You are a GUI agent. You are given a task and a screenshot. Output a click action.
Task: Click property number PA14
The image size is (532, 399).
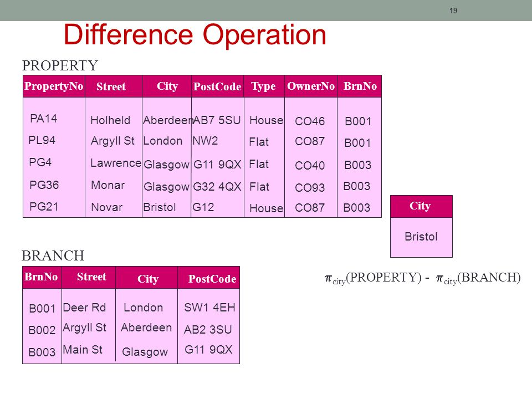43,119
